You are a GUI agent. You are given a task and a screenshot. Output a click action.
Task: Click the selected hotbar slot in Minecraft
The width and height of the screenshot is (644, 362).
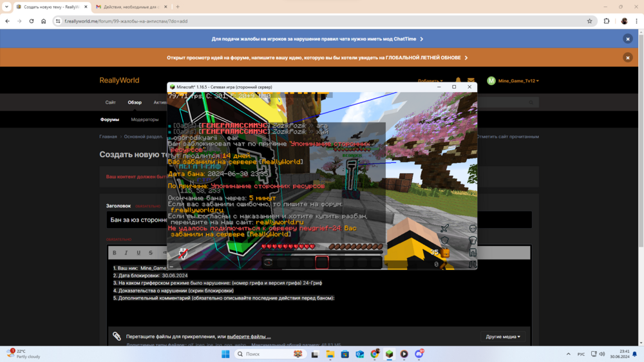tap(322, 262)
